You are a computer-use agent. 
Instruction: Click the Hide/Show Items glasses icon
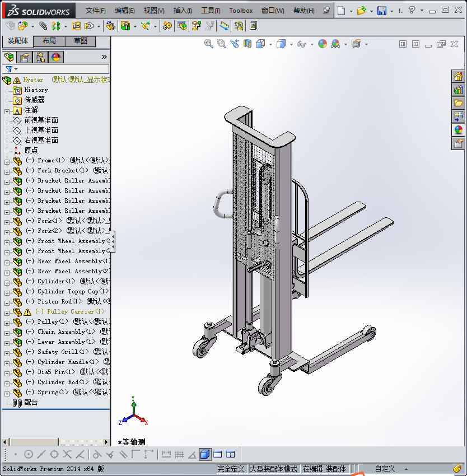point(301,44)
